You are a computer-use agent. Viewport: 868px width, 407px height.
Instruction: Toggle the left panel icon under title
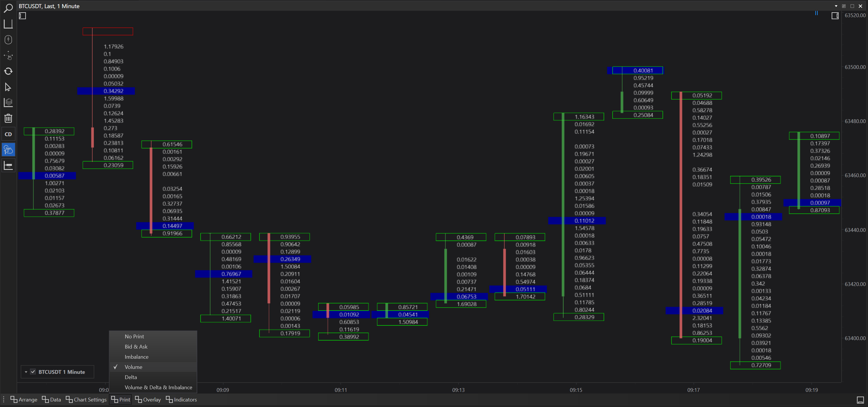tap(22, 15)
